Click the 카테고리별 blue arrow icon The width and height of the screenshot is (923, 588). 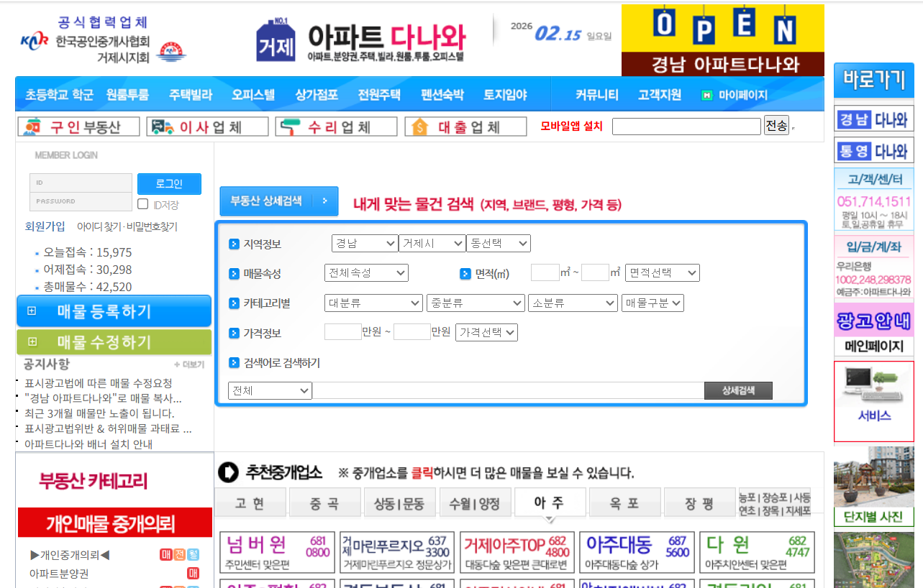pyautogui.click(x=234, y=303)
